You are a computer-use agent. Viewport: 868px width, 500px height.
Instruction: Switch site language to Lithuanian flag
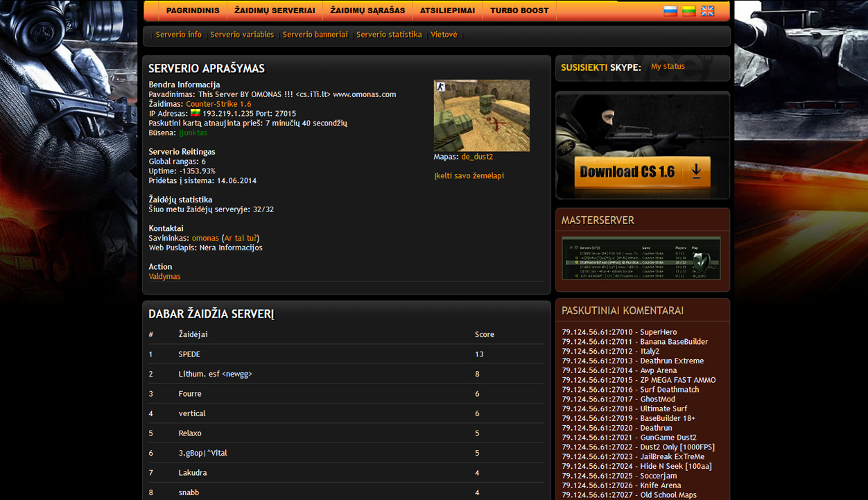coord(688,10)
